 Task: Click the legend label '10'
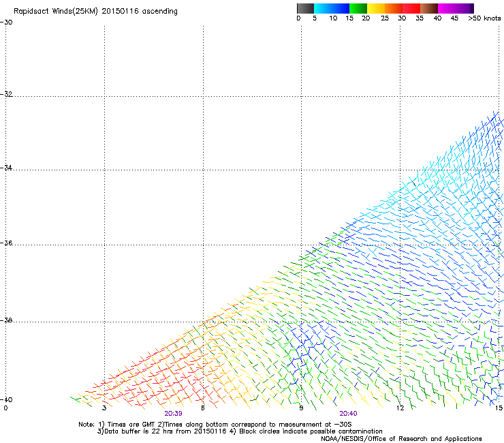click(x=333, y=18)
